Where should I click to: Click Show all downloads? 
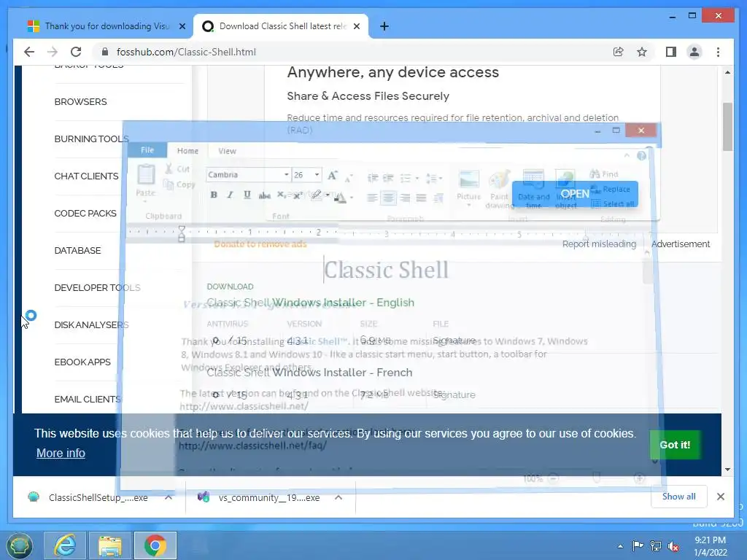point(679,497)
